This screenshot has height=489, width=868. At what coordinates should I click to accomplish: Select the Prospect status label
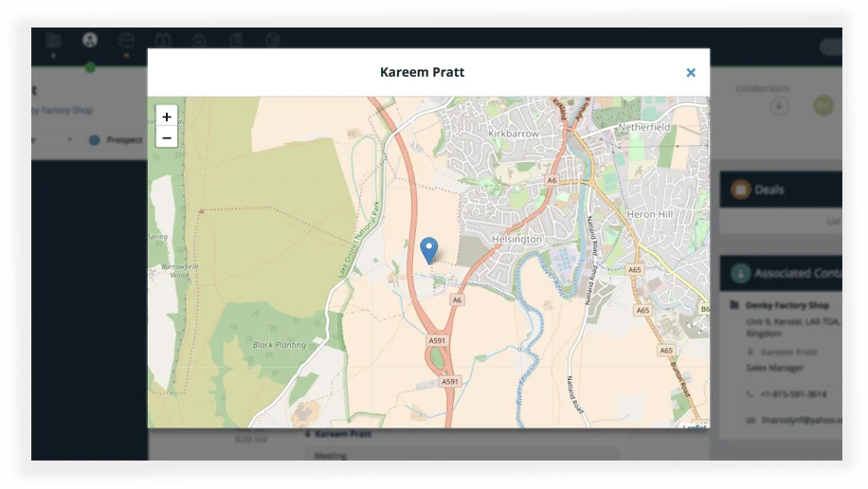(124, 140)
